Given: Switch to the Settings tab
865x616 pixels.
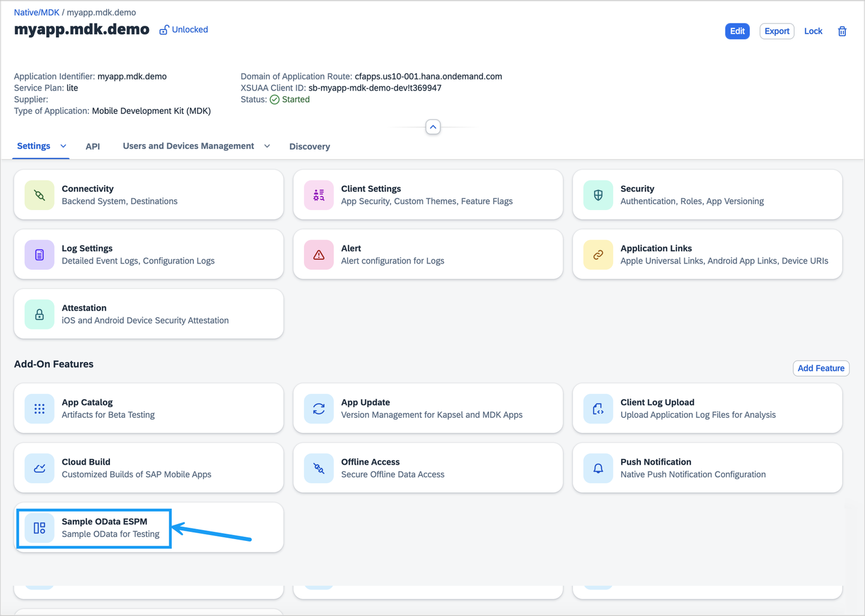Looking at the screenshot, I should click(x=34, y=146).
